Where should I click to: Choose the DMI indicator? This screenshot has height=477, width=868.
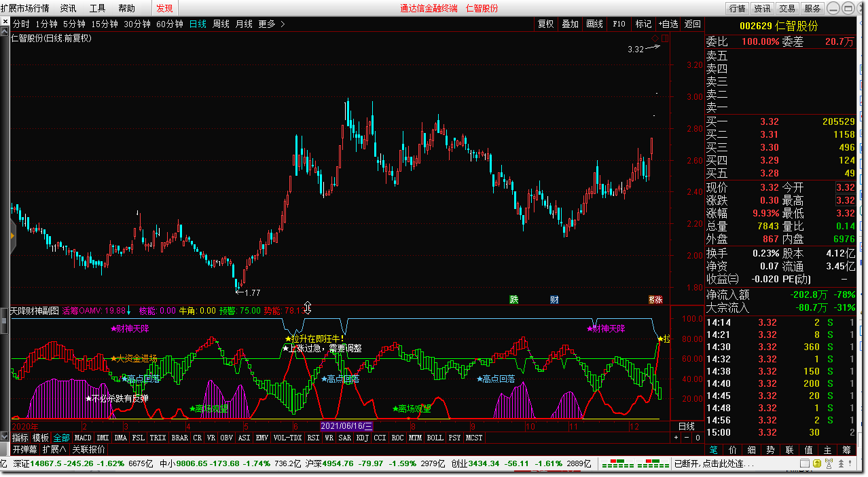[103, 438]
